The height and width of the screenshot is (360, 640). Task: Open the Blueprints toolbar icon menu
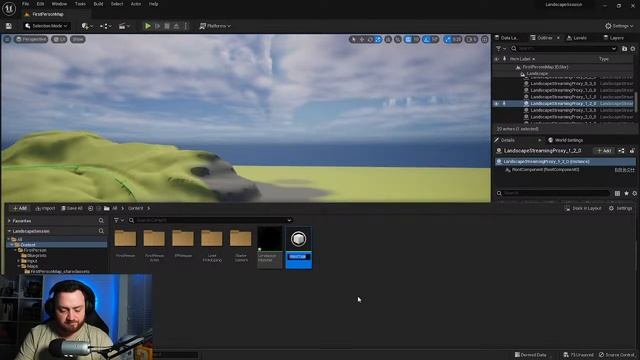click(x=105, y=26)
